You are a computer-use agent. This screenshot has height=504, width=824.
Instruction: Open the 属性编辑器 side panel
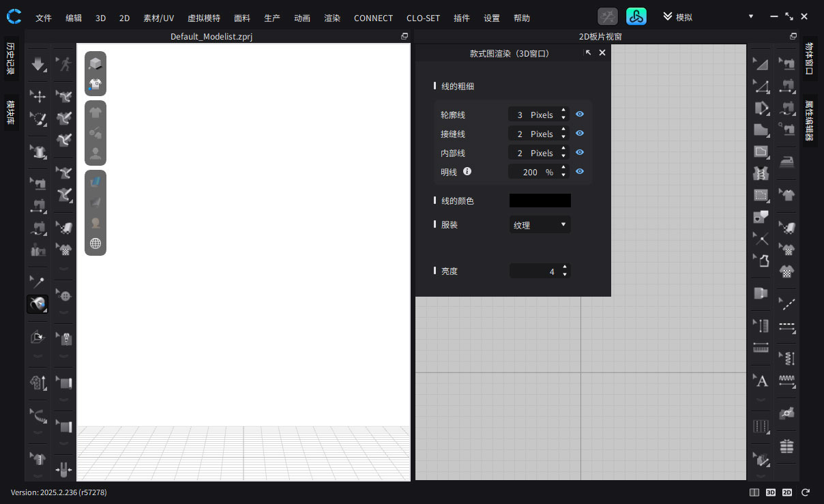809,121
